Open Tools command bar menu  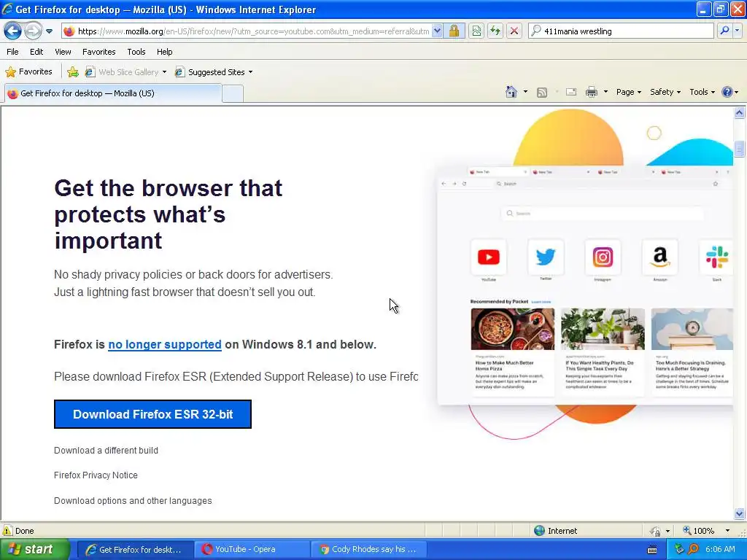(x=703, y=92)
